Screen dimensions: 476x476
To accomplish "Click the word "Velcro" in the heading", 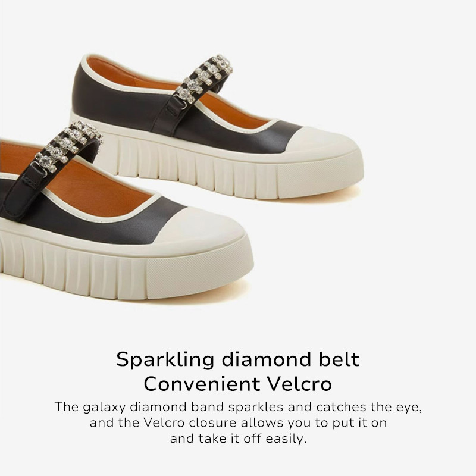I will click(x=299, y=384).
